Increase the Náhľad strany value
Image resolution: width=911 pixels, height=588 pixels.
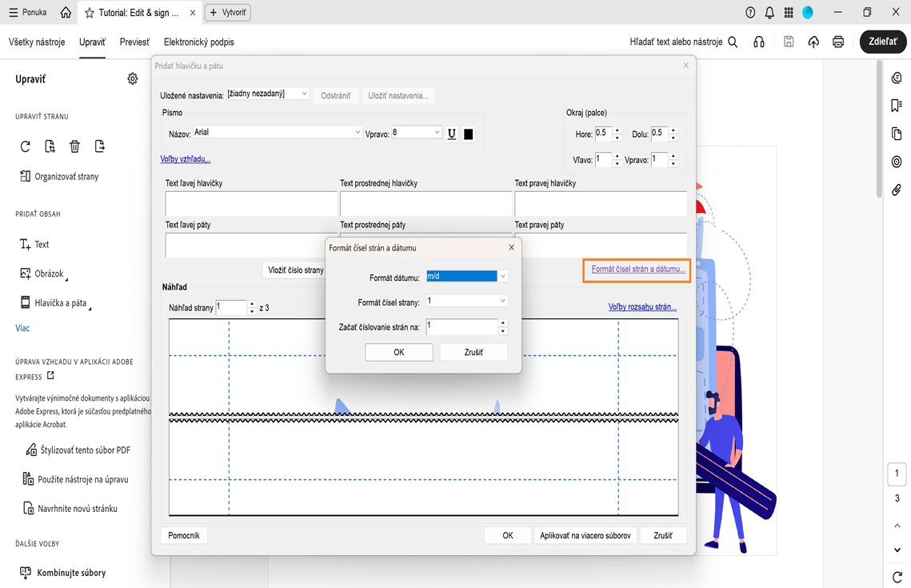pos(252,304)
